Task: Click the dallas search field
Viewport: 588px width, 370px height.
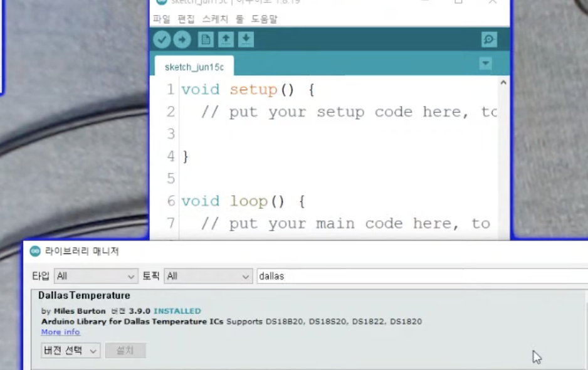Action: (423, 276)
